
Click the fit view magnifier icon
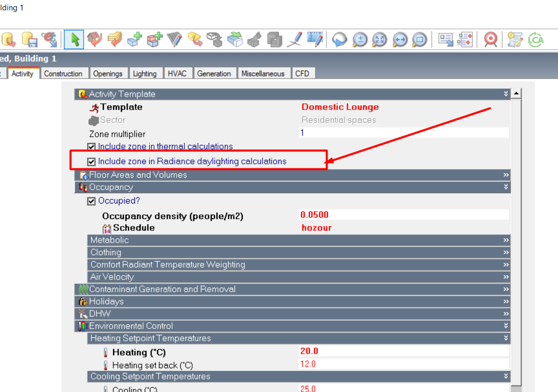tap(380, 39)
